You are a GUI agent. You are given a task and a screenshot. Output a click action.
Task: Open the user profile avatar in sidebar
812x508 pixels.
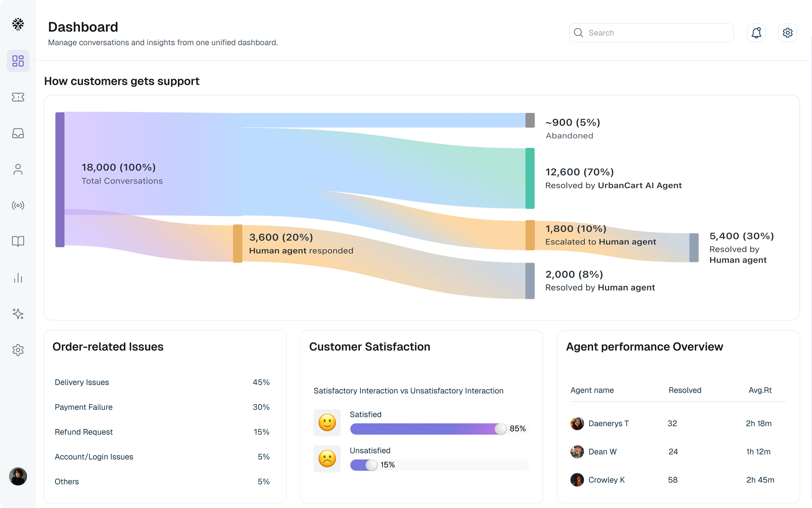(18, 476)
